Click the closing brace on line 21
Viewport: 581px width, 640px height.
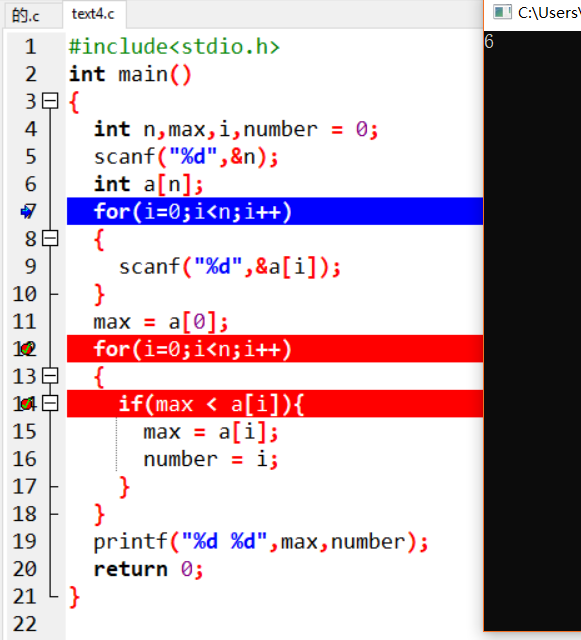coord(74,598)
